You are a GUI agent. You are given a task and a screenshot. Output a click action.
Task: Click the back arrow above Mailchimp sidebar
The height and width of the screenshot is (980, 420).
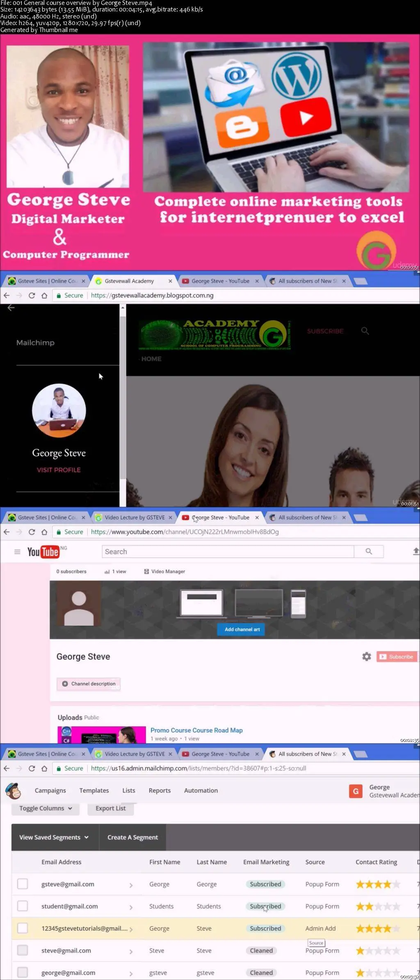pos(11,308)
